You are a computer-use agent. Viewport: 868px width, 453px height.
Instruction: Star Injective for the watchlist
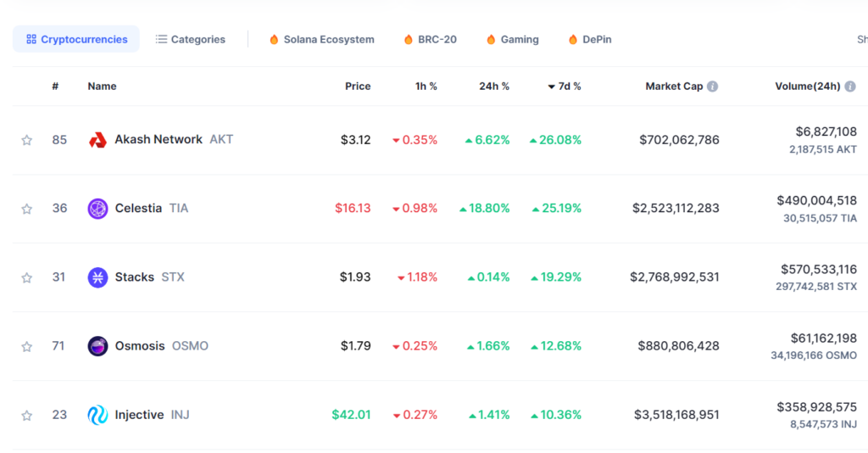click(x=26, y=416)
